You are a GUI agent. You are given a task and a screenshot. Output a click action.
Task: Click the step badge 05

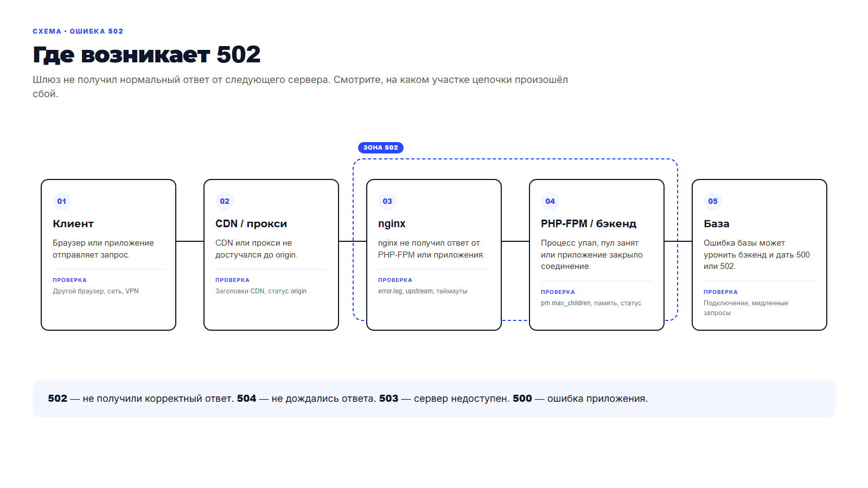(x=713, y=201)
